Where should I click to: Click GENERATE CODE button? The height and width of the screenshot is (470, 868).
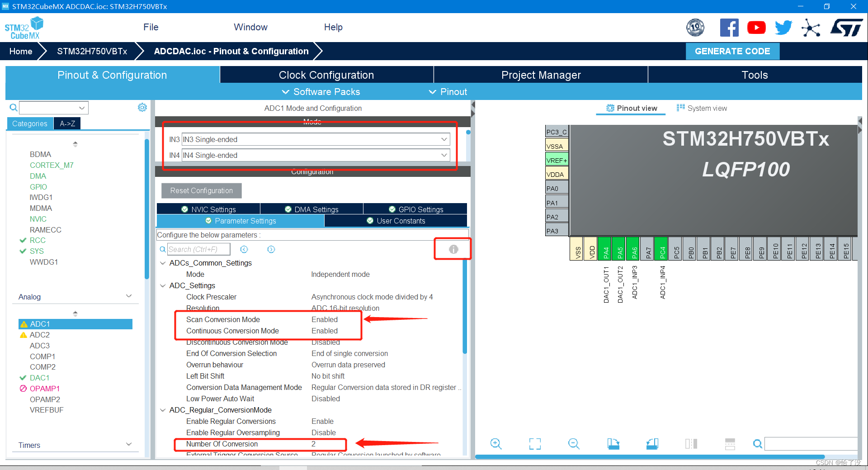[x=732, y=51]
